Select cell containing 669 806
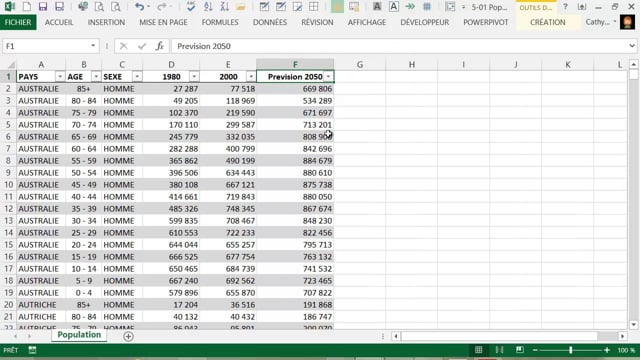This screenshot has height=360, width=640. 295,89
